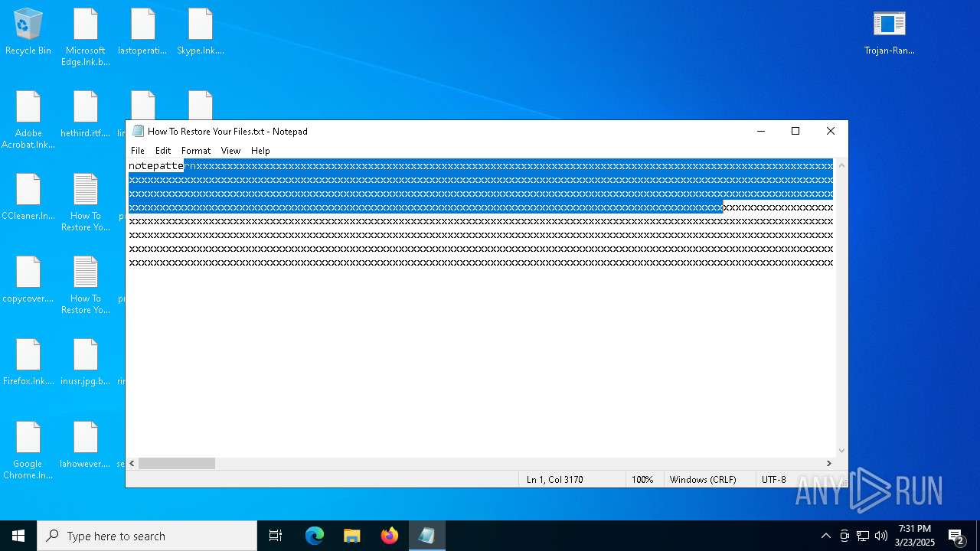Image resolution: width=980 pixels, height=551 pixels.
Task: Click the 'notepatte' text in the editor
Action: pyautogui.click(x=156, y=166)
